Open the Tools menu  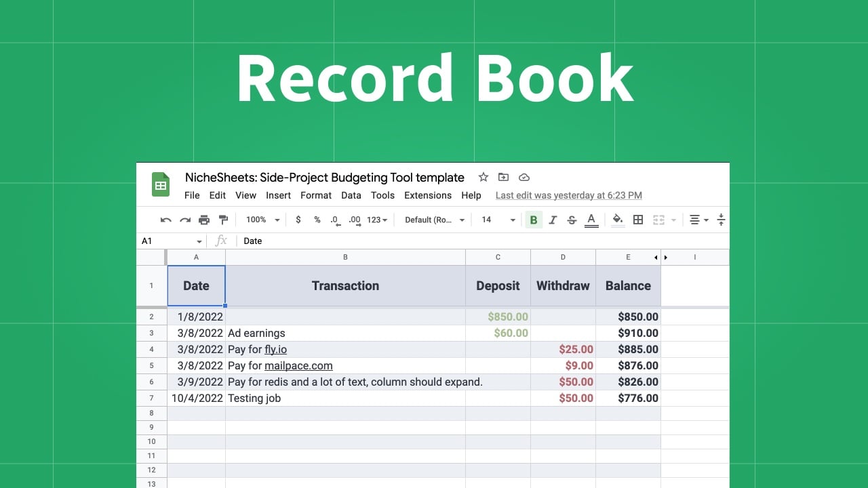click(x=382, y=195)
